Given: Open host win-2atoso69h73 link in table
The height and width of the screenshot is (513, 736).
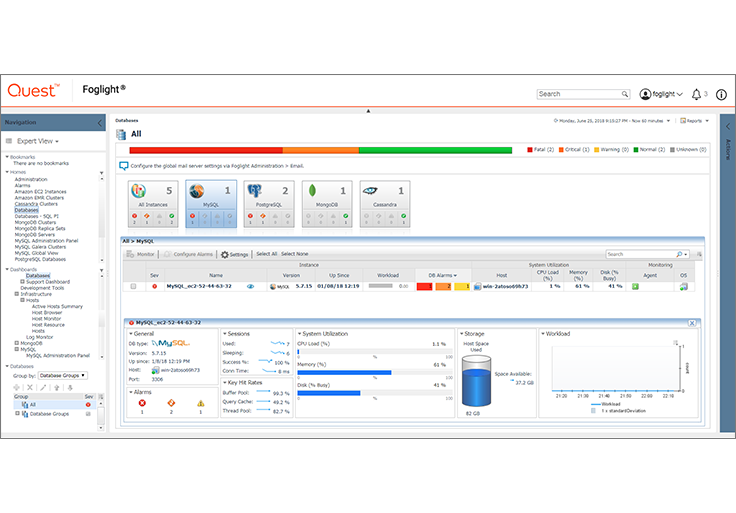Looking at the screenshot, I should coord(506,286).
